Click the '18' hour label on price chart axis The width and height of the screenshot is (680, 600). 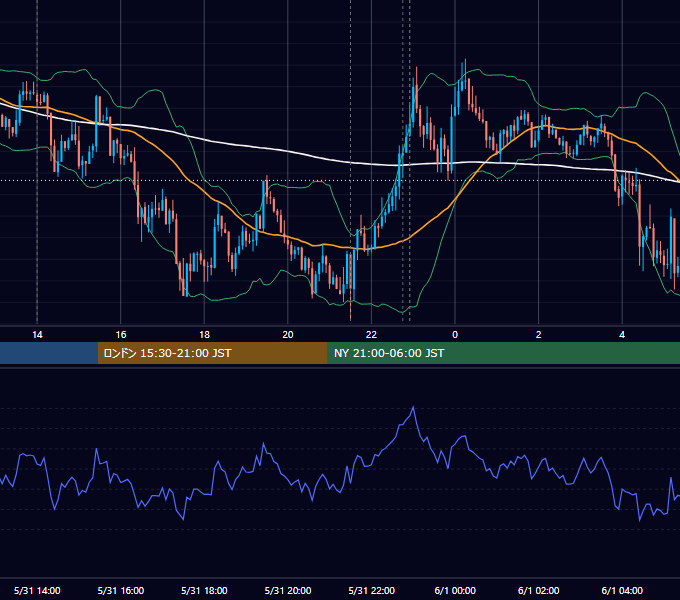coord(204,335)
